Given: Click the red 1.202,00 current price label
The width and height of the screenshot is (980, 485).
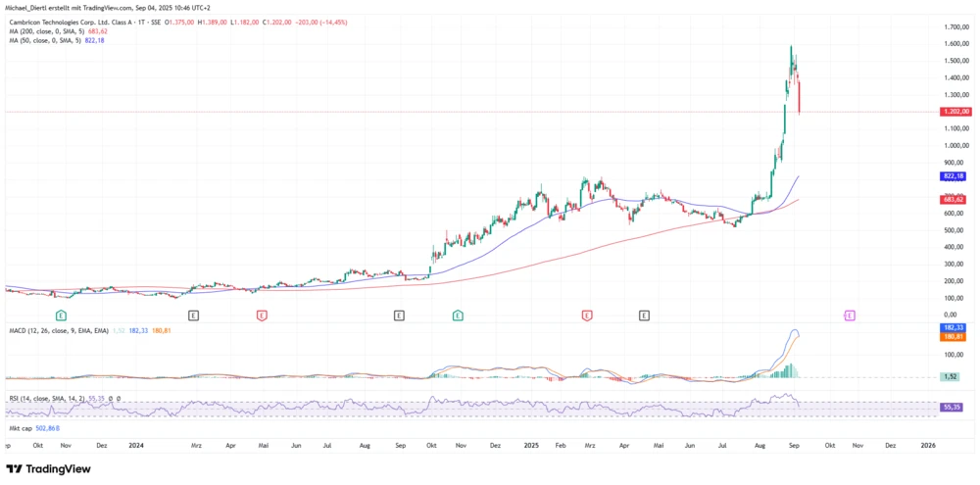Looking at the screenshot, I should coord(953,113).
